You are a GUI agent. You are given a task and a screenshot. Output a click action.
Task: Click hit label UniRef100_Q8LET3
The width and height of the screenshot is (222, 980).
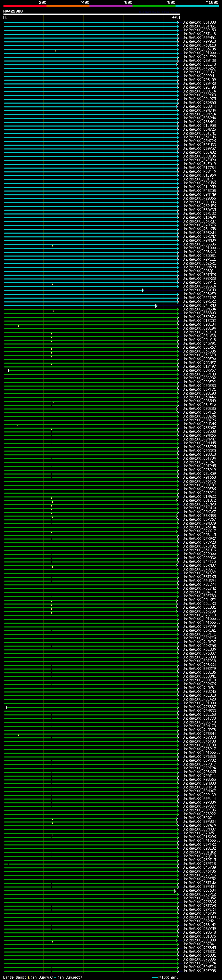click(199, 64)
